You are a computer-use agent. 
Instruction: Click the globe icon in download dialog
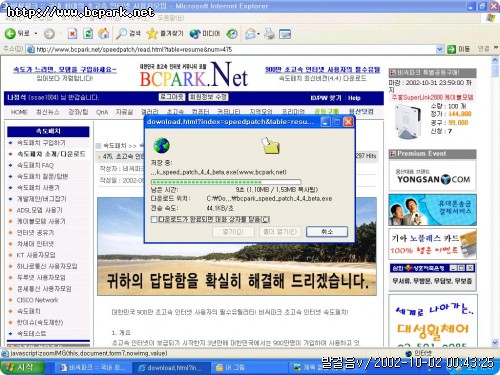162,146
